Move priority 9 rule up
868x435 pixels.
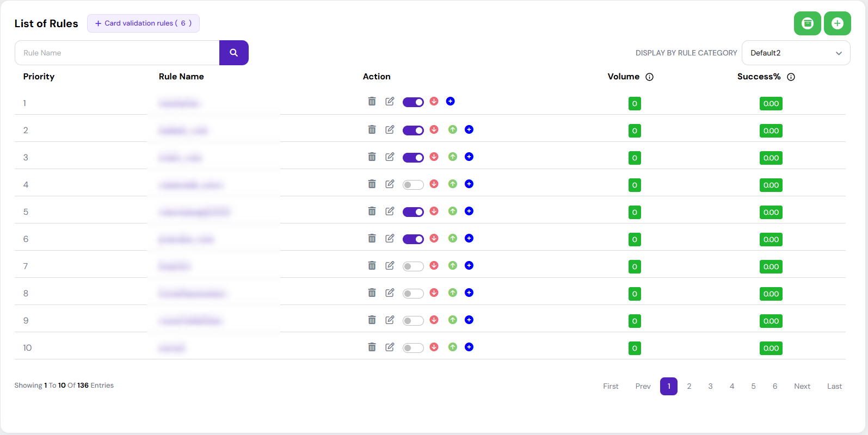452,320
